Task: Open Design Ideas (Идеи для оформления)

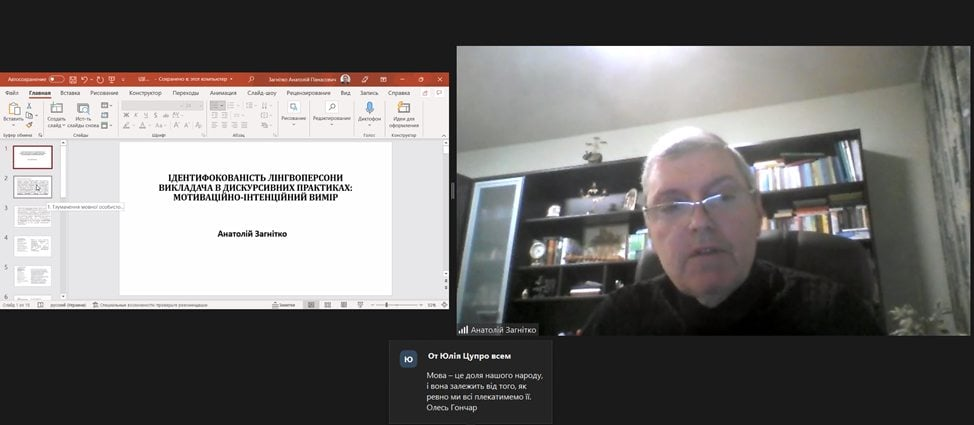Action: pyautogui.click(x=404, y=109)
